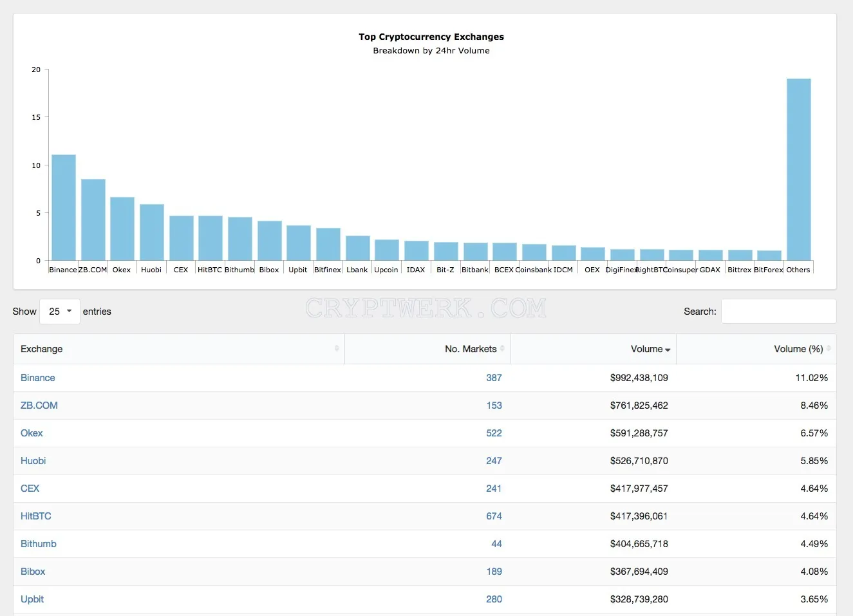Select the Bithumb bar in the chart

tap(240, 239)
